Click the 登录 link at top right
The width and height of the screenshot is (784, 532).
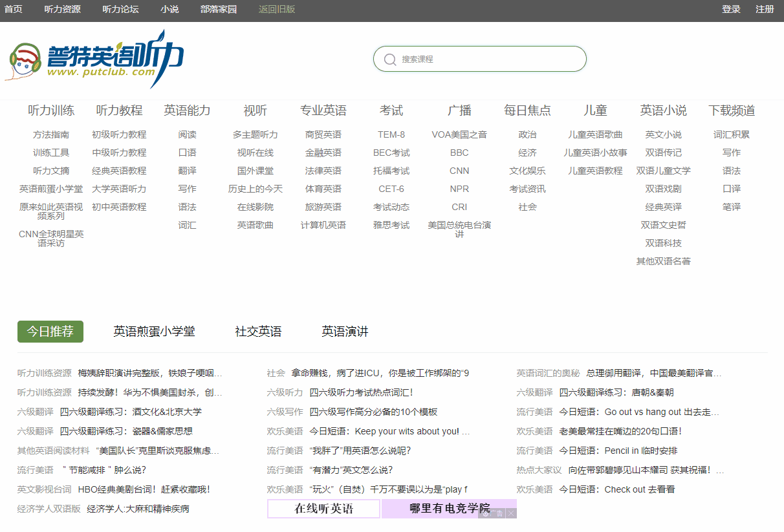pos(731,9)
